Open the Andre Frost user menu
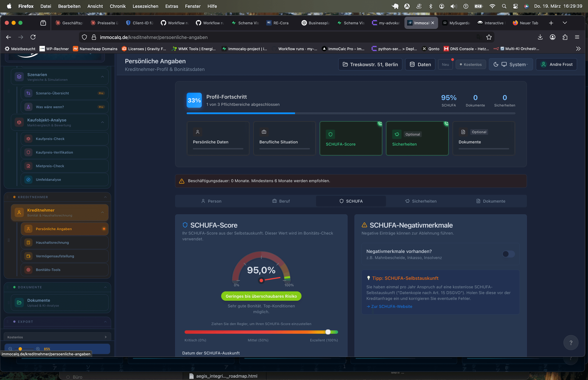The image size is (588, 380). 556,64
